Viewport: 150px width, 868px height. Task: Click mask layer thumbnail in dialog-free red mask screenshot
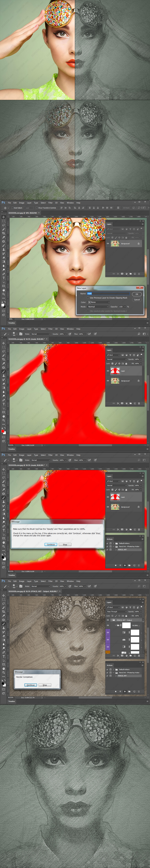coord(115,371)
